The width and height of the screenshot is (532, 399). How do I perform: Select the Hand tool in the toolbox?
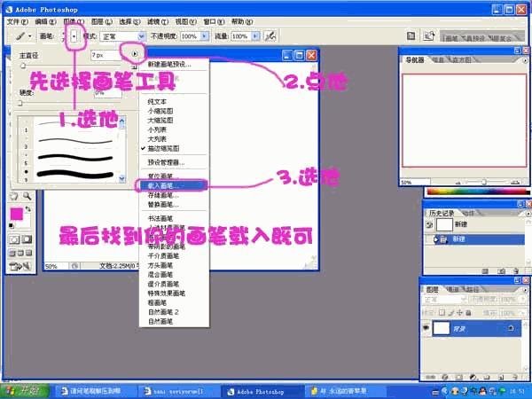click(x=14, y=196)
